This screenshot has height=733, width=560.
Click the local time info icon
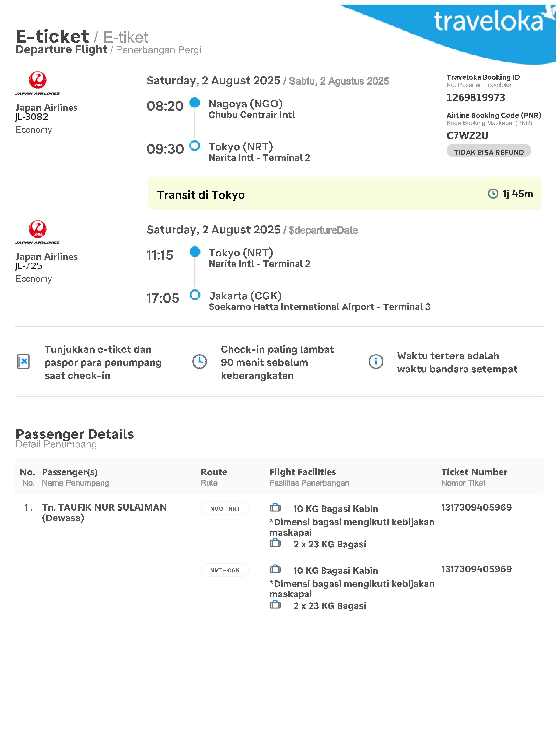[x=376, y=362]
